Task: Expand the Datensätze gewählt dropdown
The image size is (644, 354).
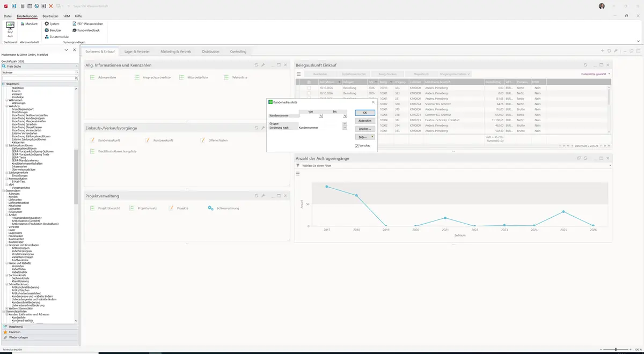Action: coord(596,73)
